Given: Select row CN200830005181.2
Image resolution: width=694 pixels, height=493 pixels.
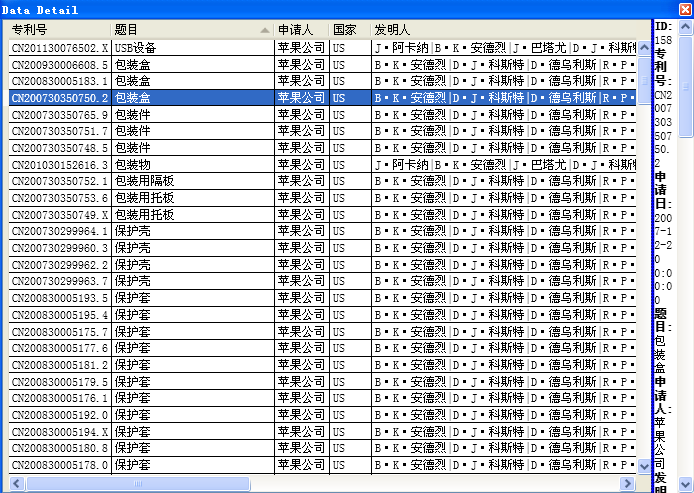Looking at the screenshot, I should coord(322,364).
